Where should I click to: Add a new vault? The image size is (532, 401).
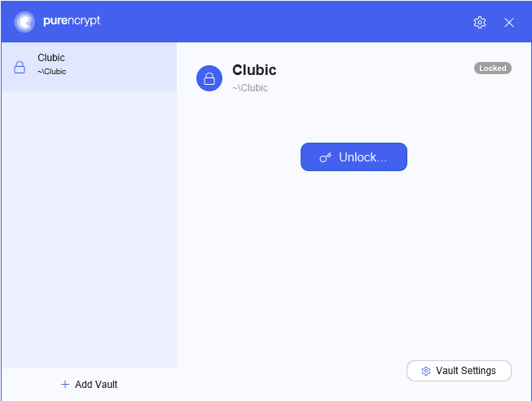(x=90, y=385)
